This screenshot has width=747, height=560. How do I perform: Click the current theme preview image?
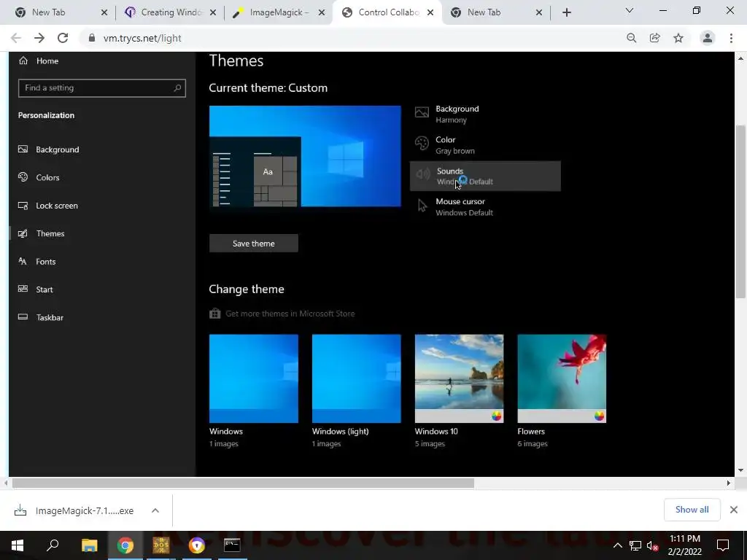tap(305, 156)
